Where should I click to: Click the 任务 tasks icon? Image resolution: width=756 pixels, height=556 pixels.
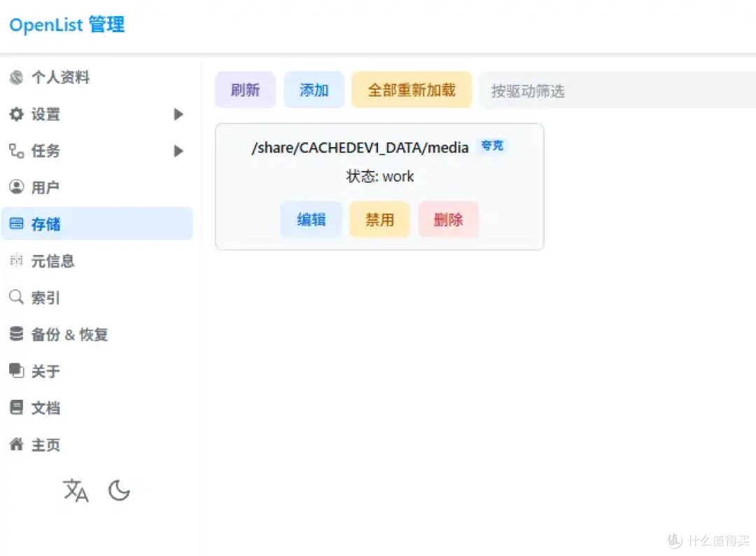[16, 151]
